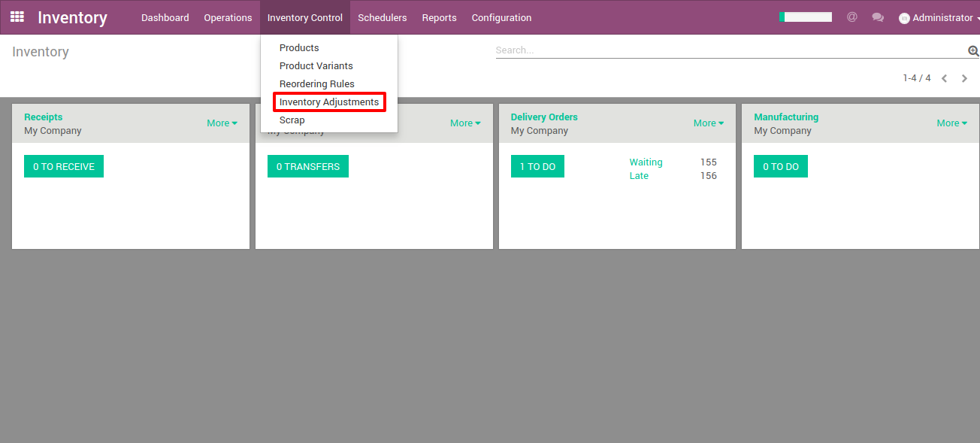Expand the Delivery Orders More dropdown
This screenshot has width=980, height=443.
(x=709, y=123)
